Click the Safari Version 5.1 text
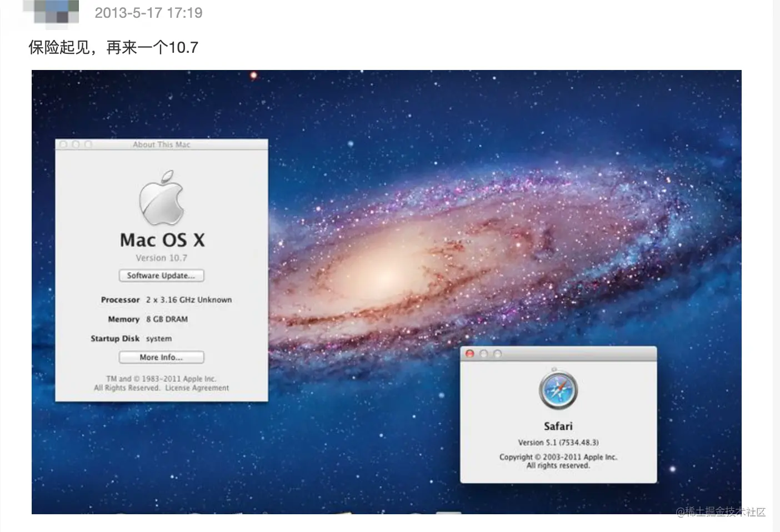780x532 pixels. pyautogui.click(x=558, y=443)
